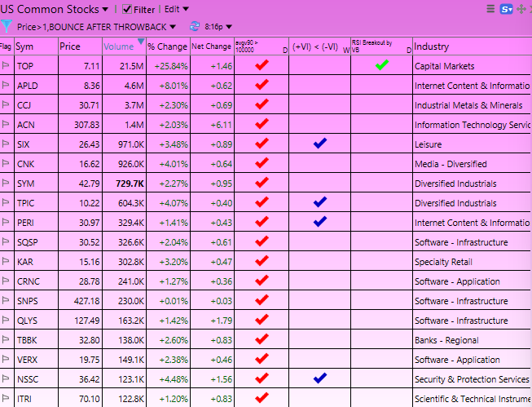Flag the CCJ row
This screenshot has height=407, width=532.
tap(6, 104)
